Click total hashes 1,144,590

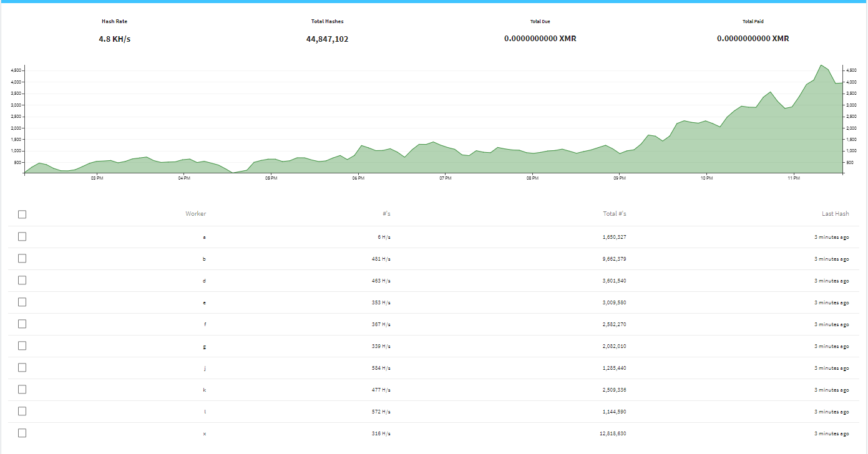[x=615, y=412]
